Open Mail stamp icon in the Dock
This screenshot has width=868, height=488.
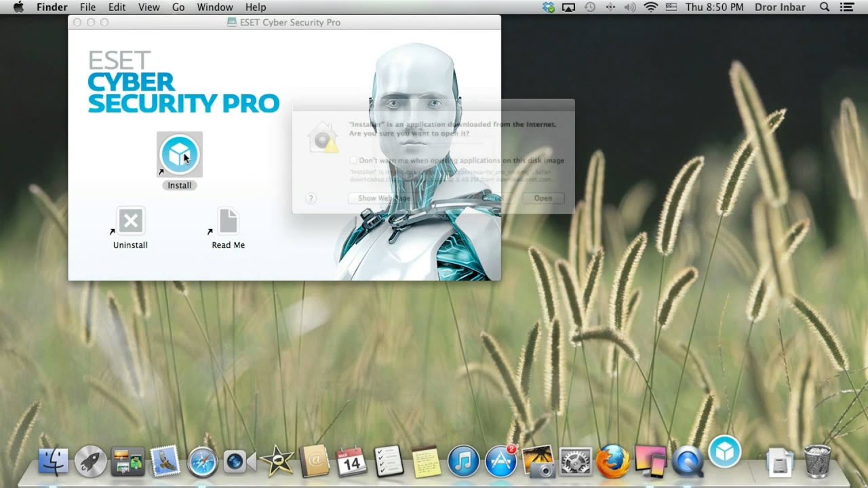tap(164, 461)
